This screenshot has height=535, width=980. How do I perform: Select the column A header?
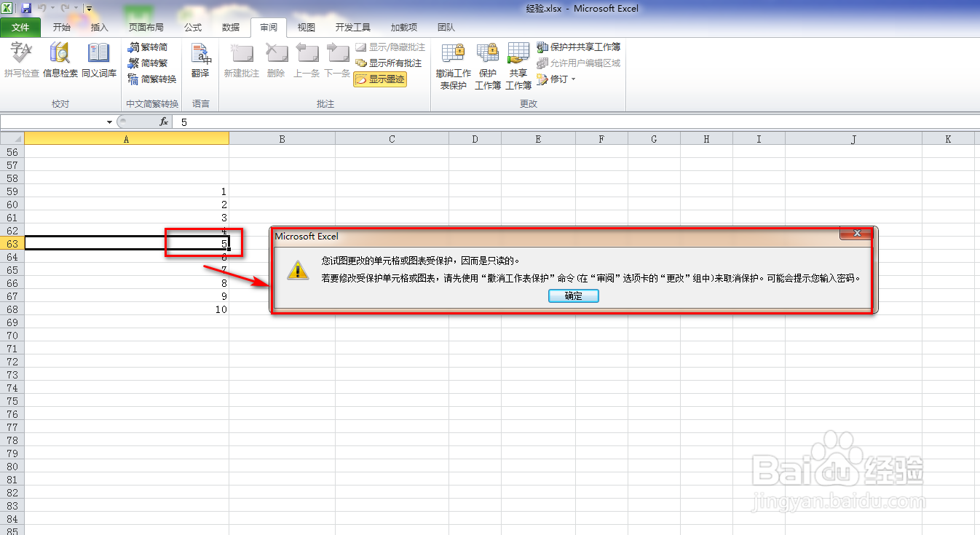click(x=127, y=138)
